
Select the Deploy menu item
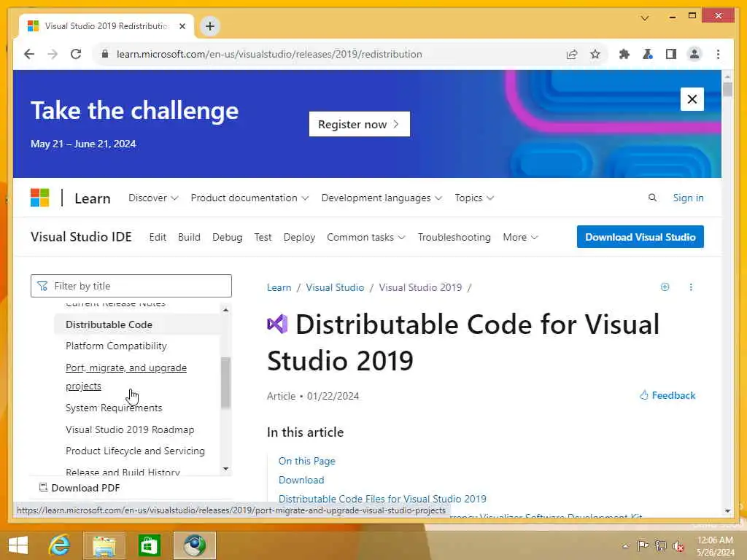click(x=299, y=237)
